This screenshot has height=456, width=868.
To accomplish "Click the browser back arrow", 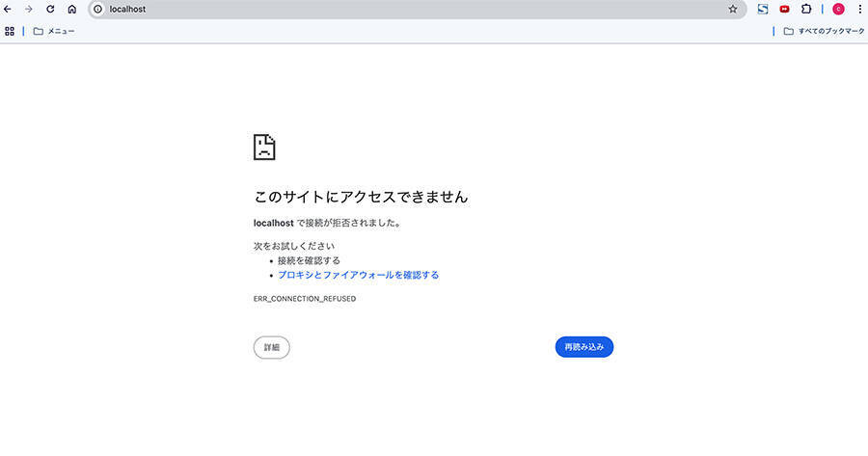I will [9, 9].
